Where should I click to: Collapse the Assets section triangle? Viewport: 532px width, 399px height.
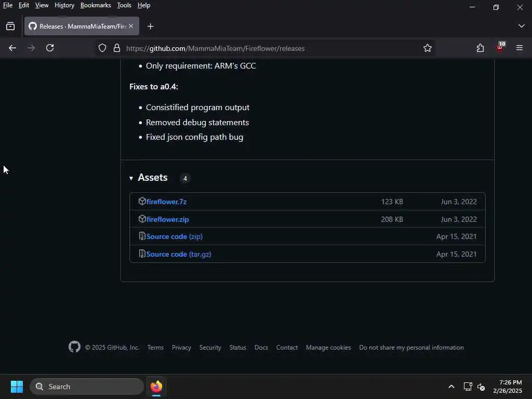click(131, 178)
